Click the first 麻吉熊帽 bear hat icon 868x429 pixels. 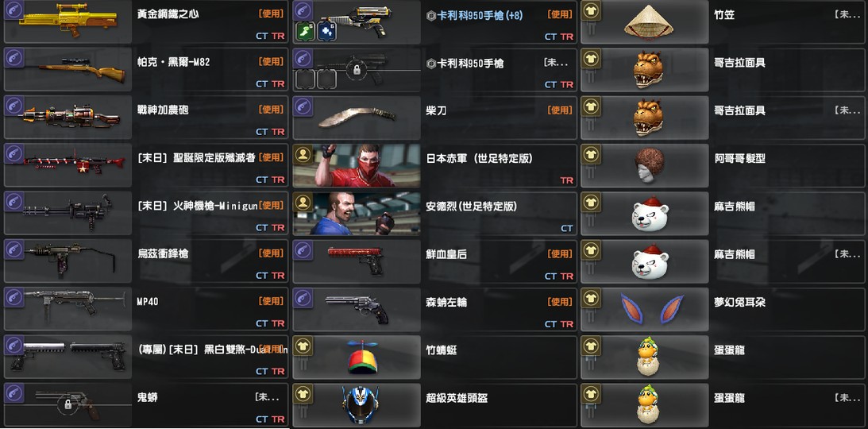click(650, 214)
